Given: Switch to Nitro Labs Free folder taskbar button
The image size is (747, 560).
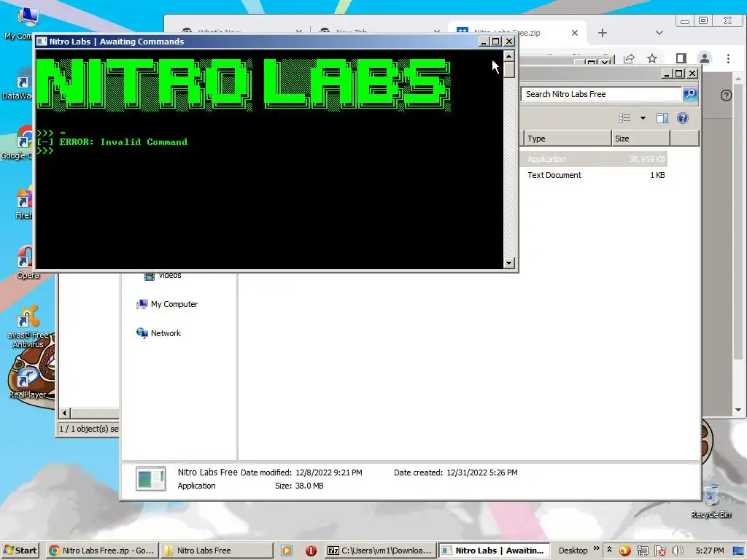Looking at the screenshot, I should tap(217, 551).
